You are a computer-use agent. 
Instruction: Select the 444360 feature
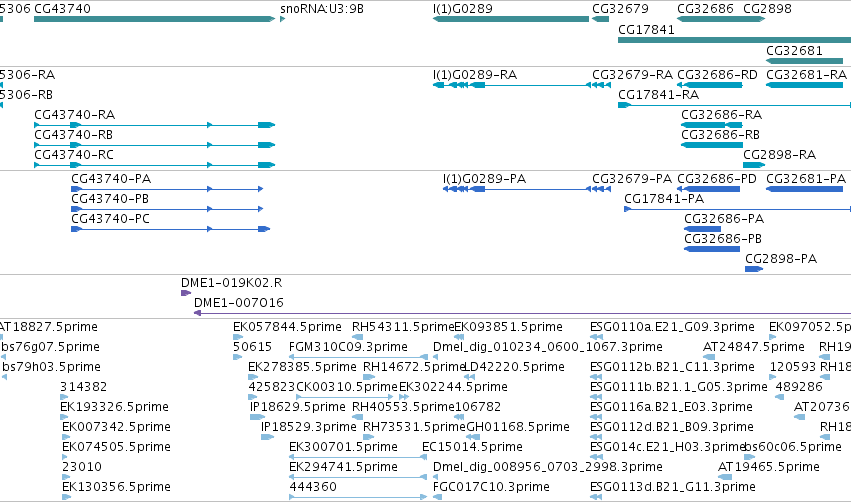(x=358, y=497)
